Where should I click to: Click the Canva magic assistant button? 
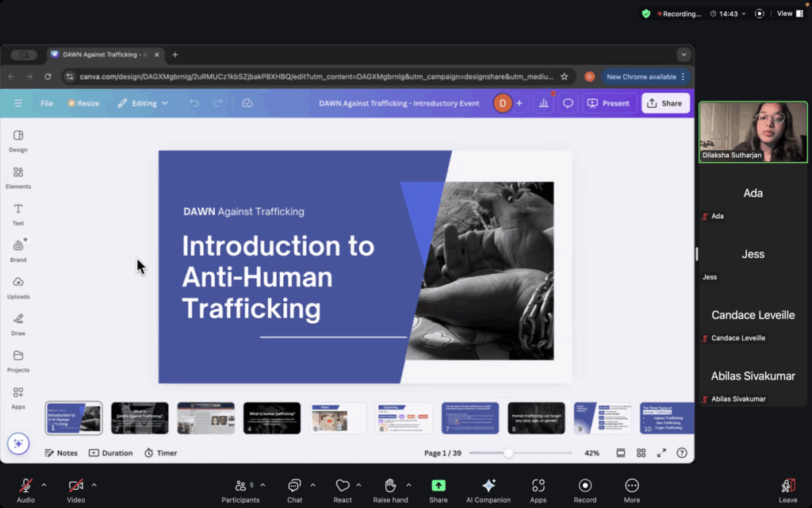pos(18,444)
